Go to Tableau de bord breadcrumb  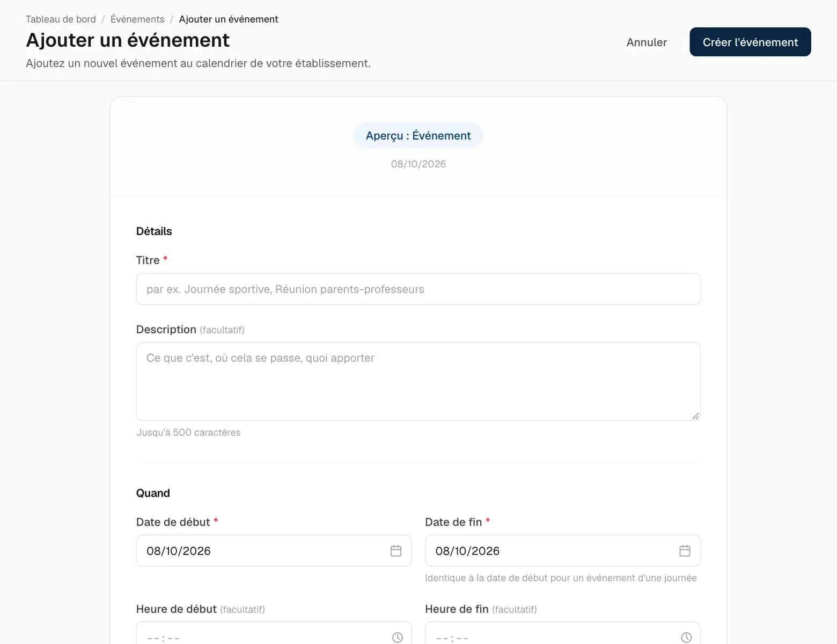(61, 19)
